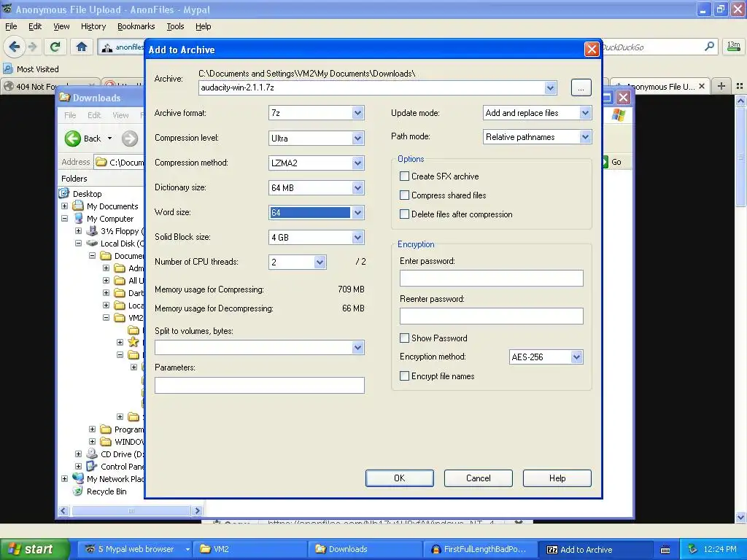Screen dimensions: 747x560
Task: Browse for archive location with ... button
Action: 581,87
